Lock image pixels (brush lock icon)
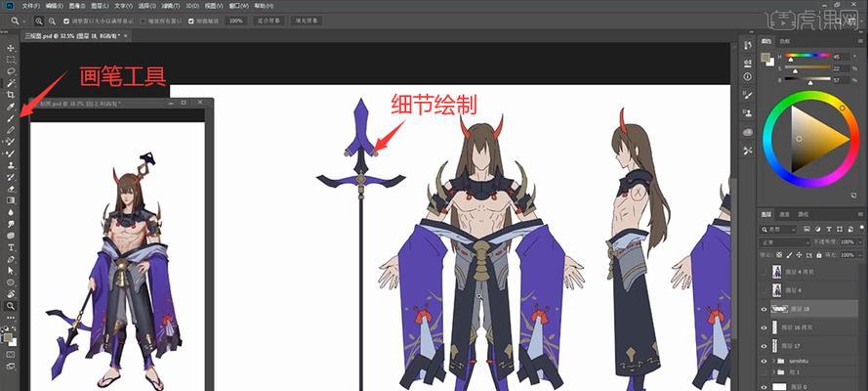 click(x=789, y=255)
